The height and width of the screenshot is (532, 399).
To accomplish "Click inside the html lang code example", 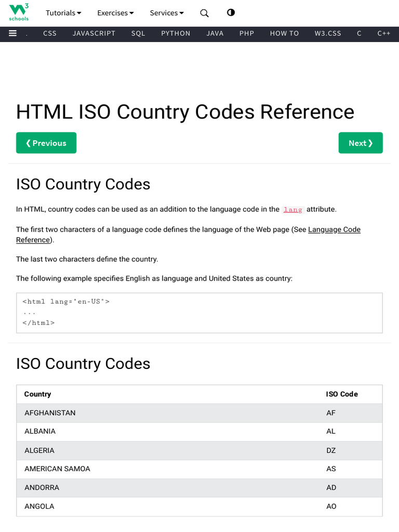I will coord(199,312).
